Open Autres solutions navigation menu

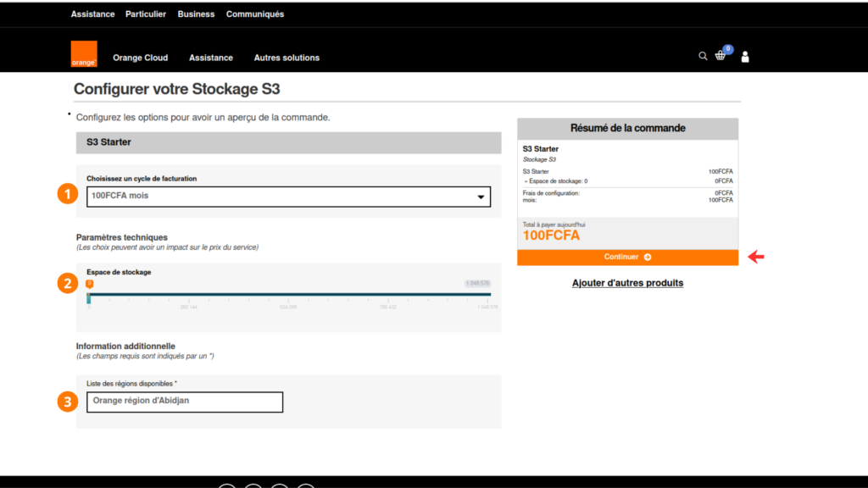coord(287,58)
